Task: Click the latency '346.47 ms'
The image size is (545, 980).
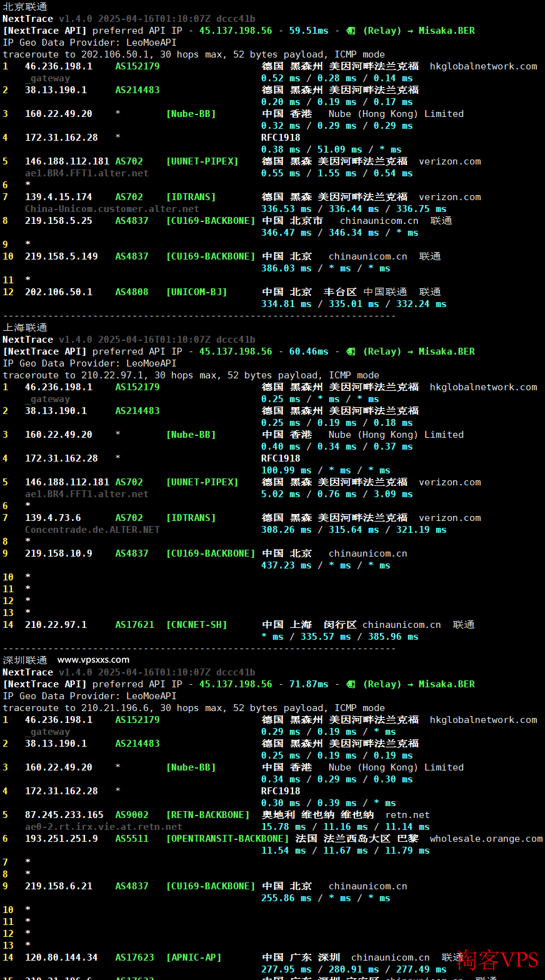Action: coord(286,233)
